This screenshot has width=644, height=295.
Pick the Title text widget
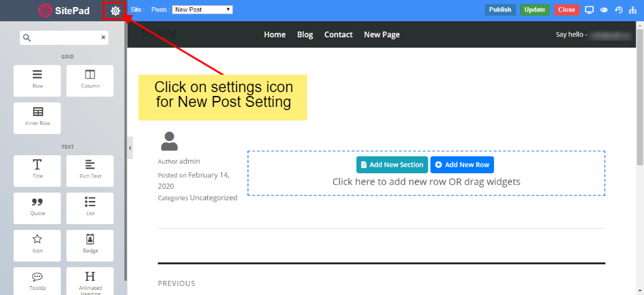click(37, 170)
